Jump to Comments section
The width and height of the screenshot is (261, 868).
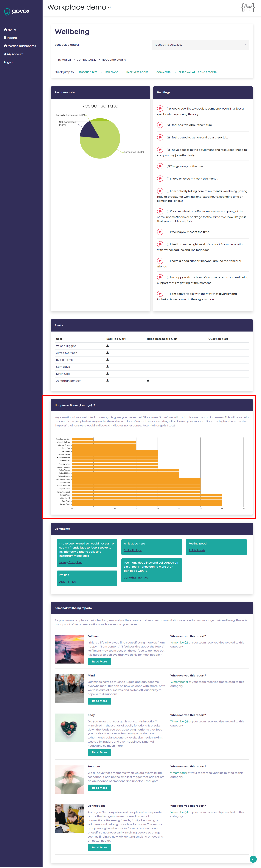163,72
